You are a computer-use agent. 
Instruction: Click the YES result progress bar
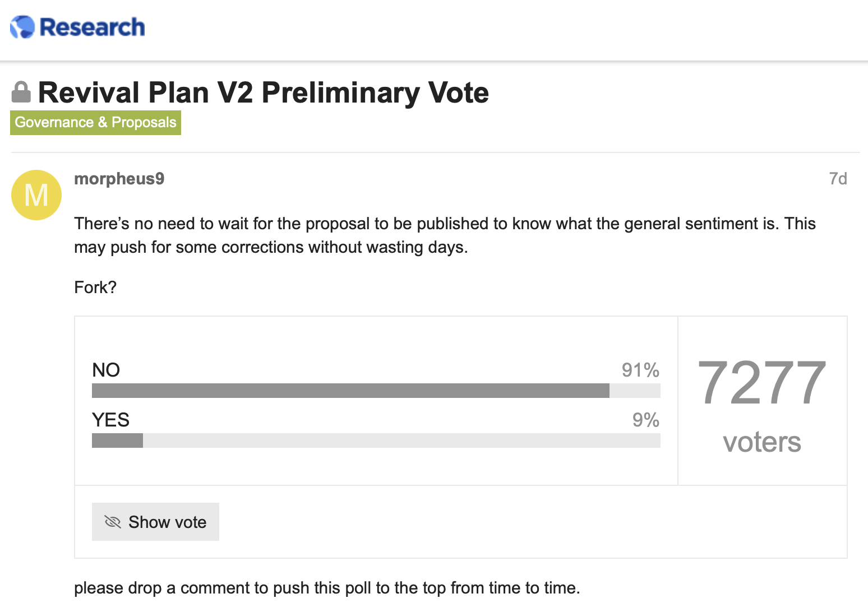click(x=376, y=441)
